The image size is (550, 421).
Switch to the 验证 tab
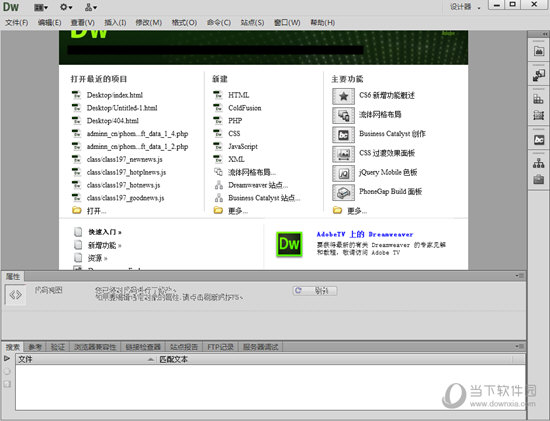(58, 347)
